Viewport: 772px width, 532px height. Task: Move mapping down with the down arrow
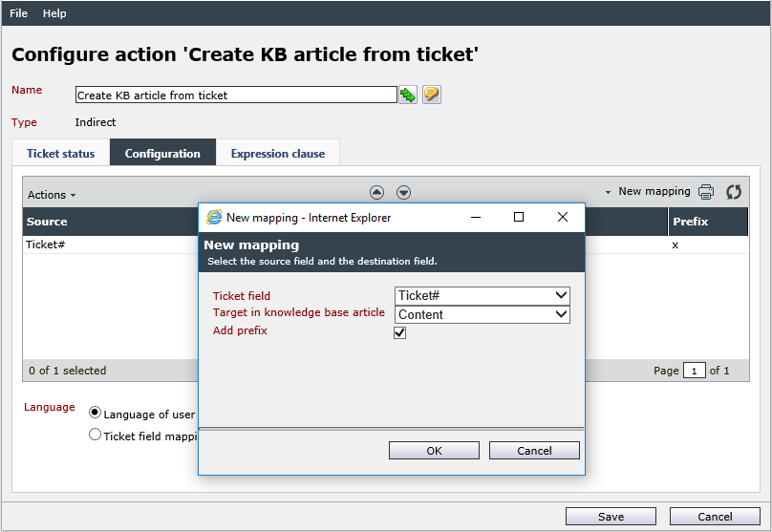click(404, 192)
